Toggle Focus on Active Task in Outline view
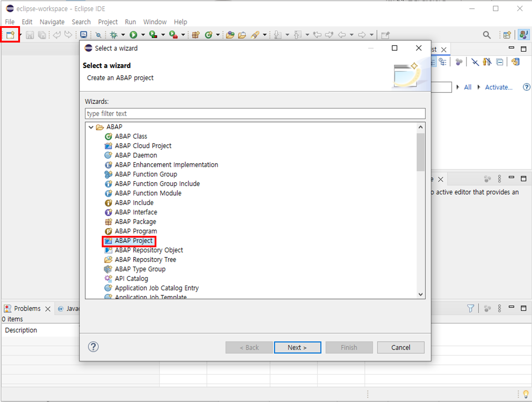The image size is (532, 402). click(x=487, y=179)
